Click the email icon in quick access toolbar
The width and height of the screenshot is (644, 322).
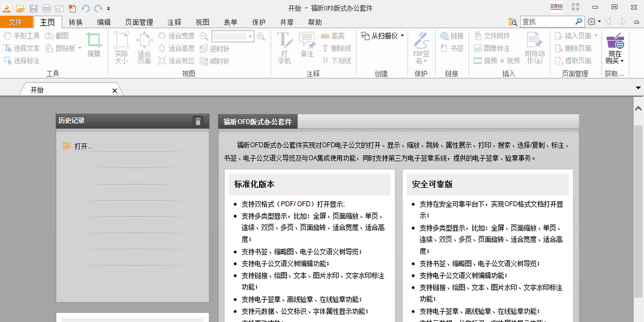click(x=59, y=8)
